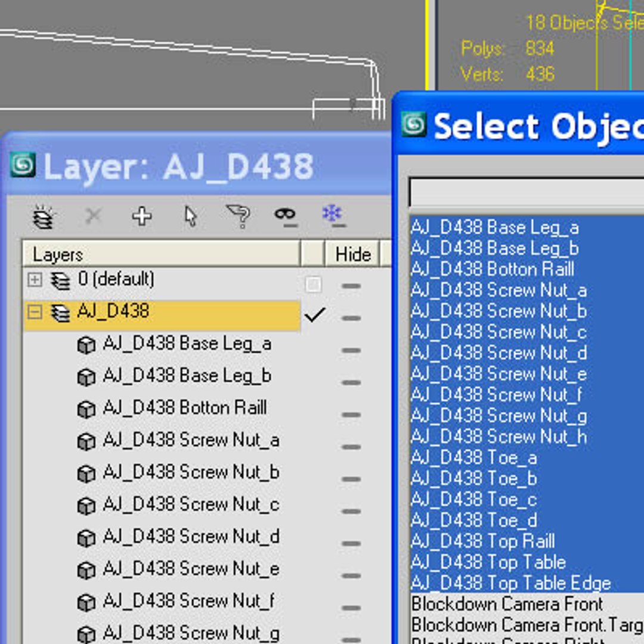Toggle Hide for AJ_D438 Screw Nut_a

(351, 447)
